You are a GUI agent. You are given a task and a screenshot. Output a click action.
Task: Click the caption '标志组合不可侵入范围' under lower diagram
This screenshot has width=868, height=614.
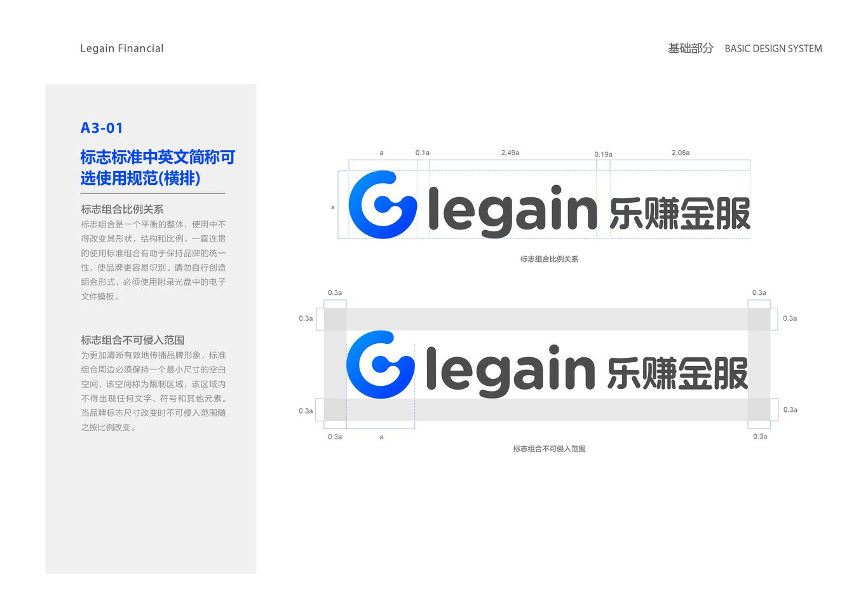coord(549,449)
